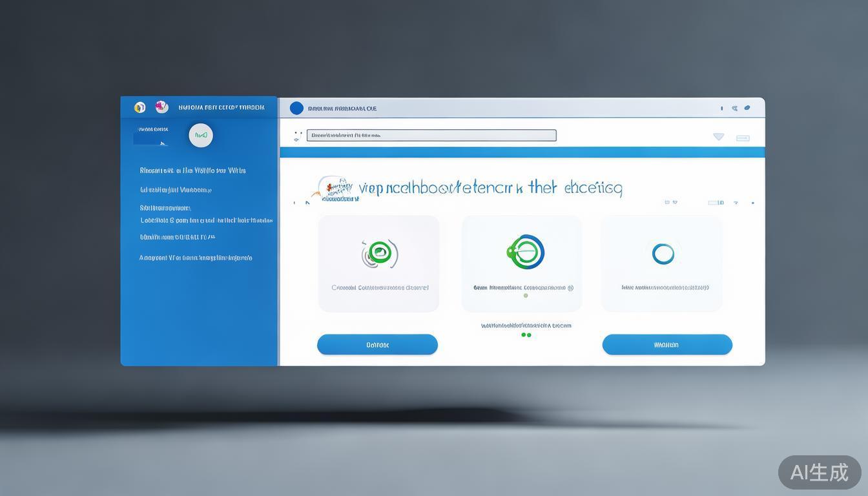The width and height of the screenshot is (868, 496).
Task: Click the white circular avatar with green squiggle
Action: [x=201, y=136]
